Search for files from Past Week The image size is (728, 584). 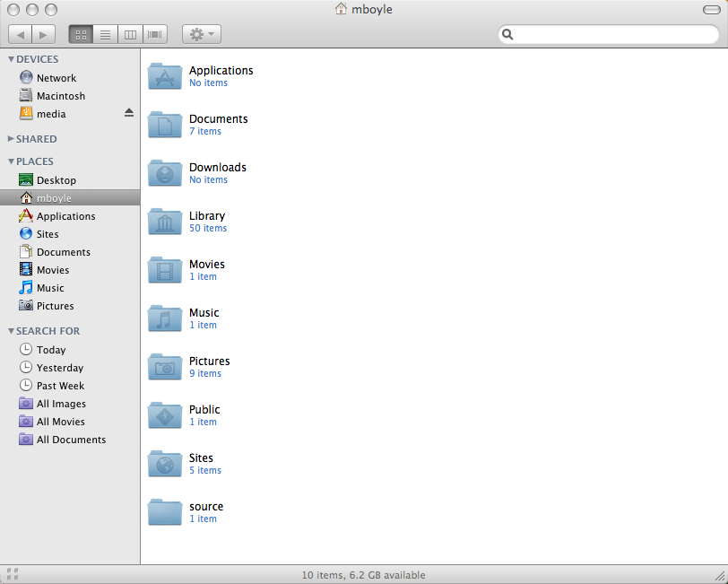click(x=70, y=386)
